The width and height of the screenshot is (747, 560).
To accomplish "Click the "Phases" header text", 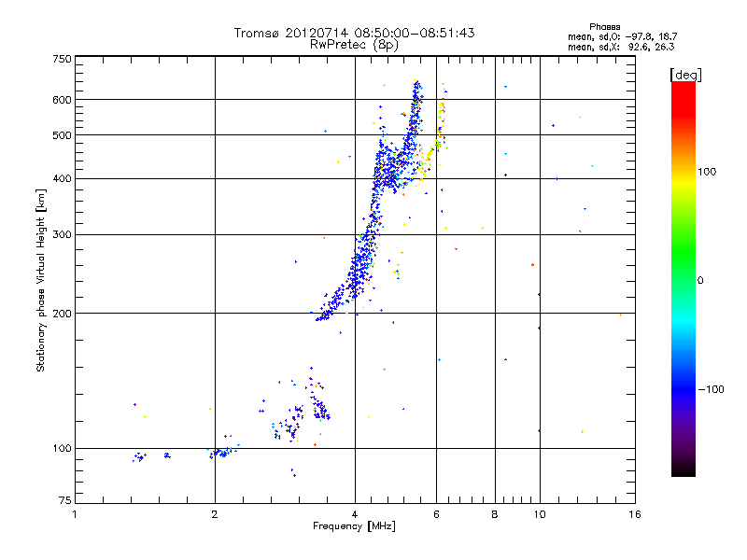I will pos(604,27).
